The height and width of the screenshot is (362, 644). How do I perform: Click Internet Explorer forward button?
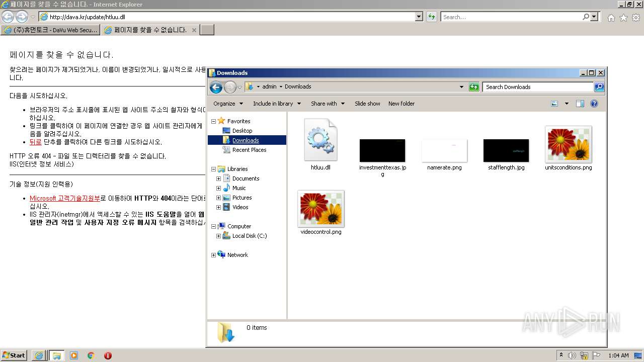click(x=21, y=17)
